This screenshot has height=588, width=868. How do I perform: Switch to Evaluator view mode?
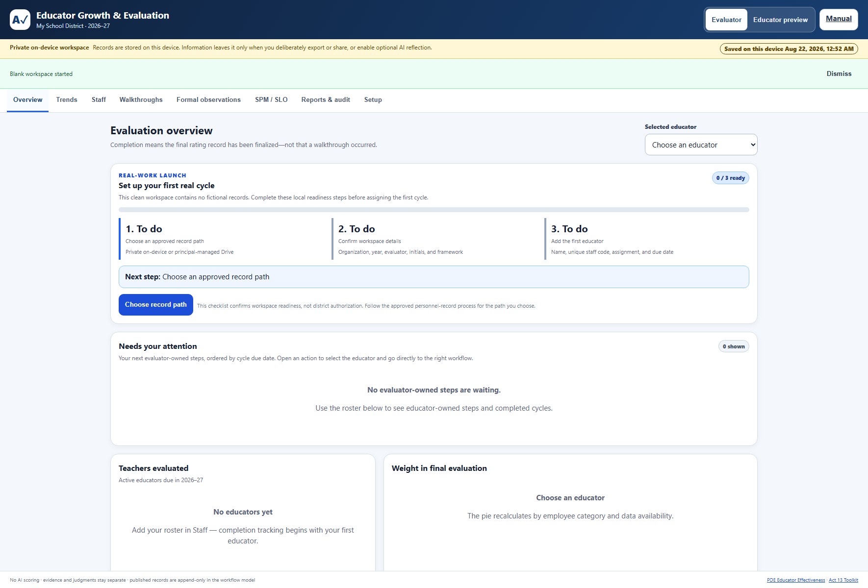(726, 20)
